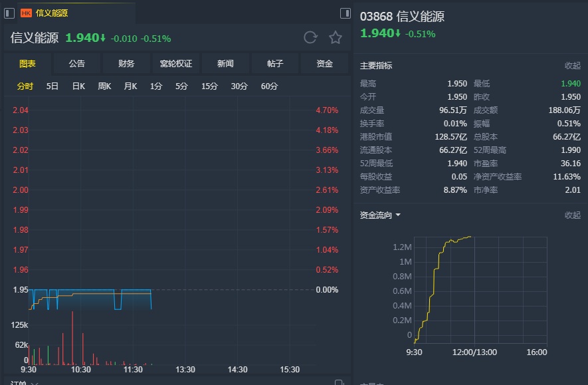Click the 成交量 value 96.51万
Viewport: 588px width, 385px height.
(x=453, y=110)
